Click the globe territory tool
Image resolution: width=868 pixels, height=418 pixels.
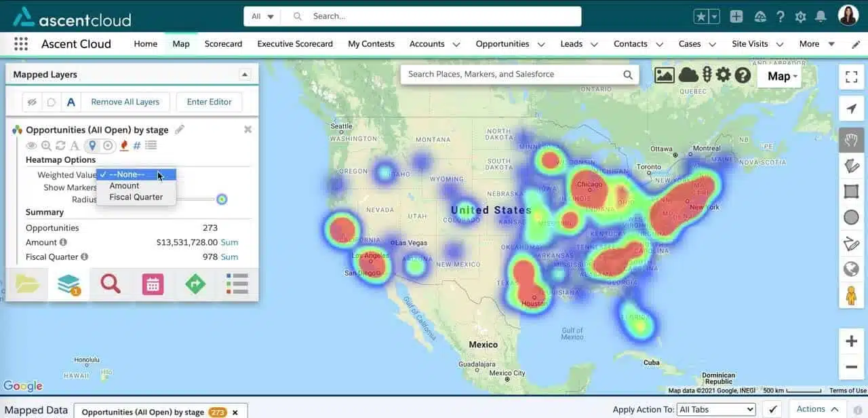point(851,269)
